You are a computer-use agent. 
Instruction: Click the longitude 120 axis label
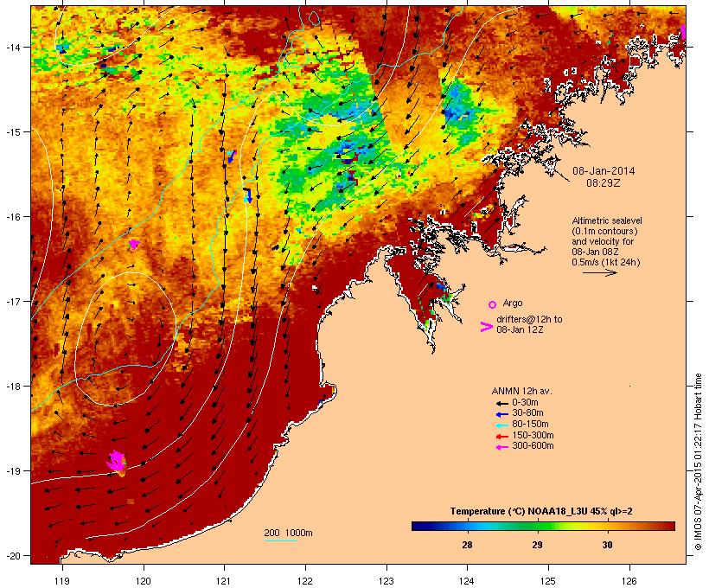[x=144, y=581]
